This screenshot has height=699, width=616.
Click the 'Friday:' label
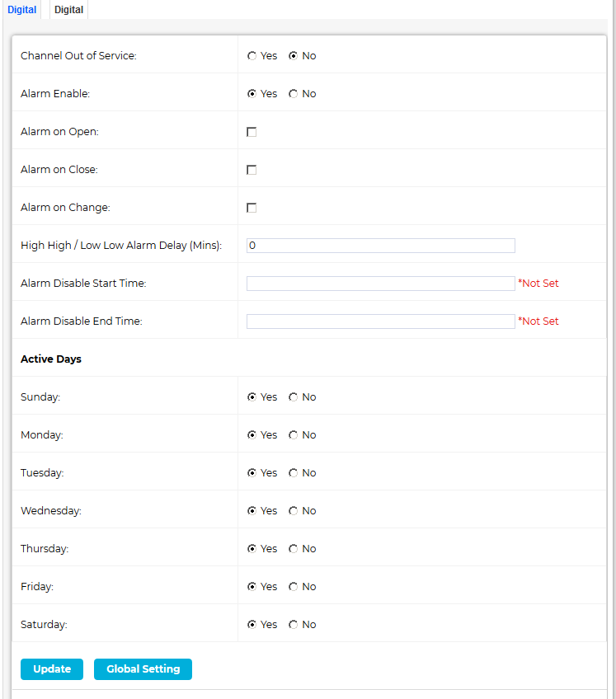tap(37, 586)
